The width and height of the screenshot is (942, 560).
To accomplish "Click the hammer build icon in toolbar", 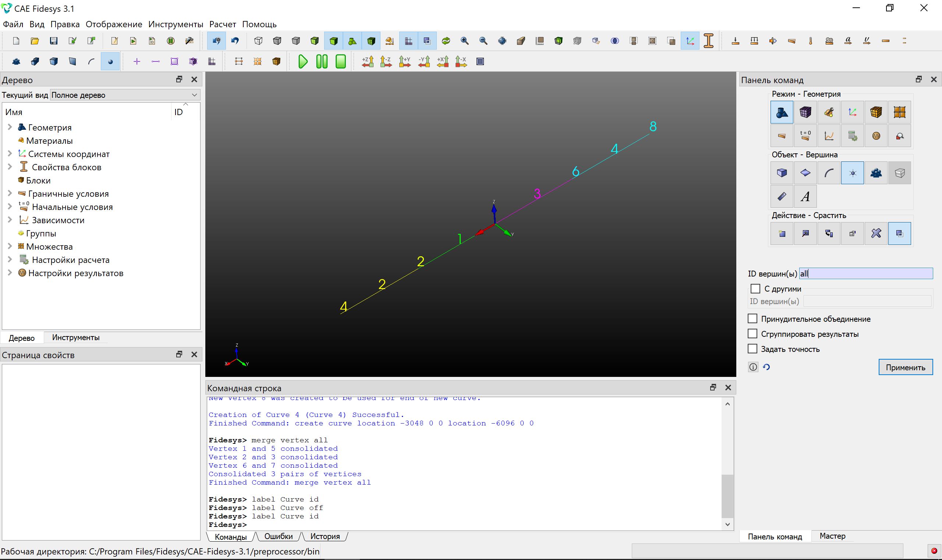I will click(190, 41).
